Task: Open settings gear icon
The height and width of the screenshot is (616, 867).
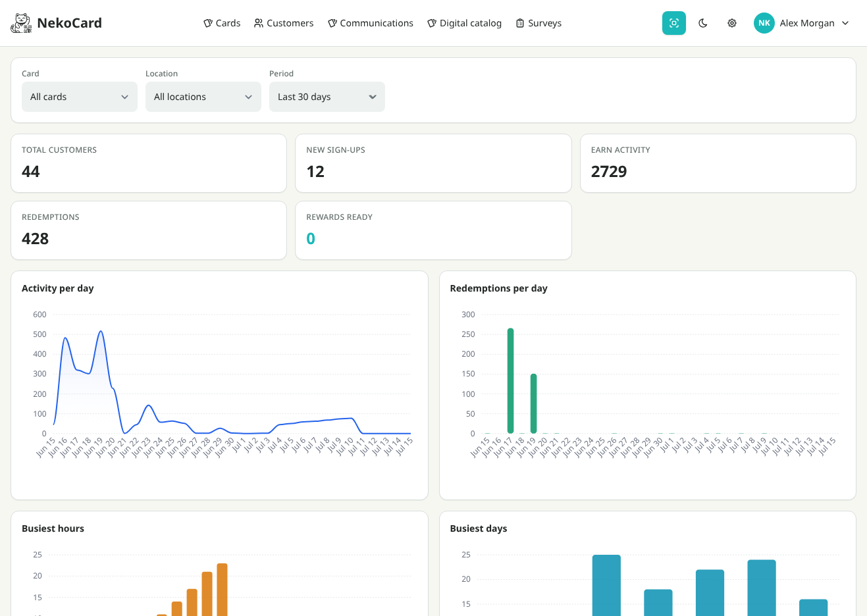Action: pos(732,23)
